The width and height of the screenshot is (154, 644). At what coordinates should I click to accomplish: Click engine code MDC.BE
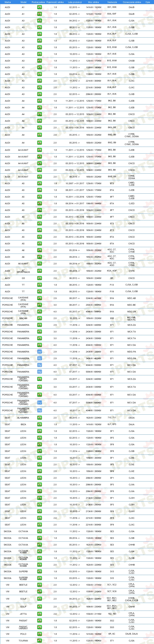(132, 305)
